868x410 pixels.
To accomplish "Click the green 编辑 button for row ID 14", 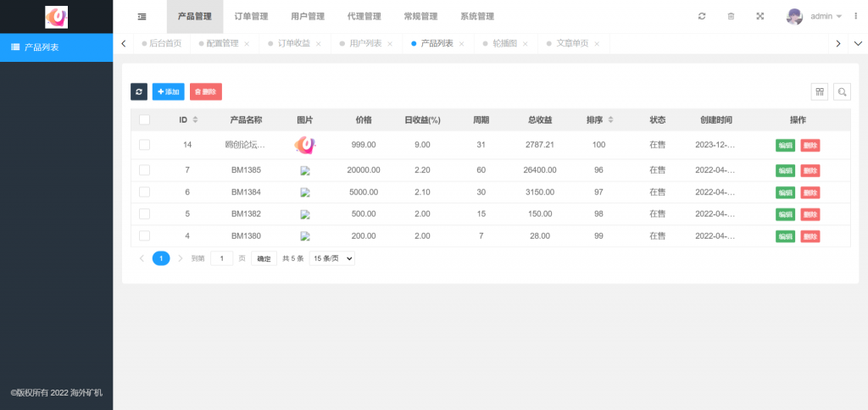I will 785,146.
